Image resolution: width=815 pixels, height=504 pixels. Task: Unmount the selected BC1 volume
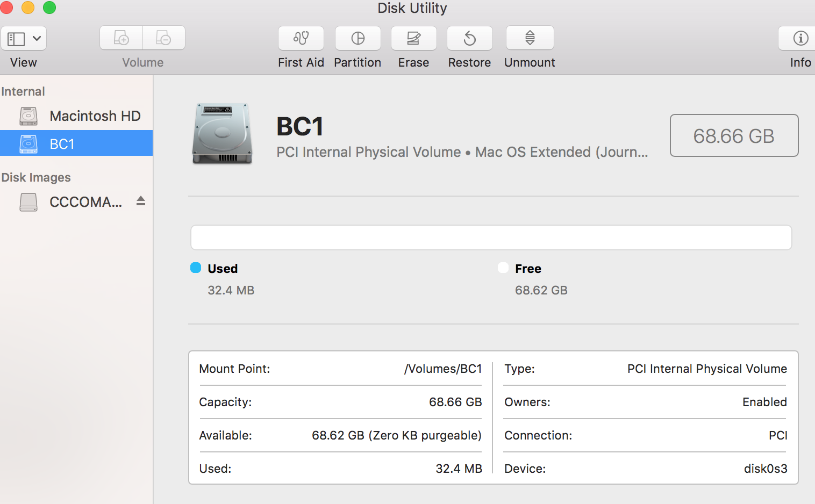[530, 39]
